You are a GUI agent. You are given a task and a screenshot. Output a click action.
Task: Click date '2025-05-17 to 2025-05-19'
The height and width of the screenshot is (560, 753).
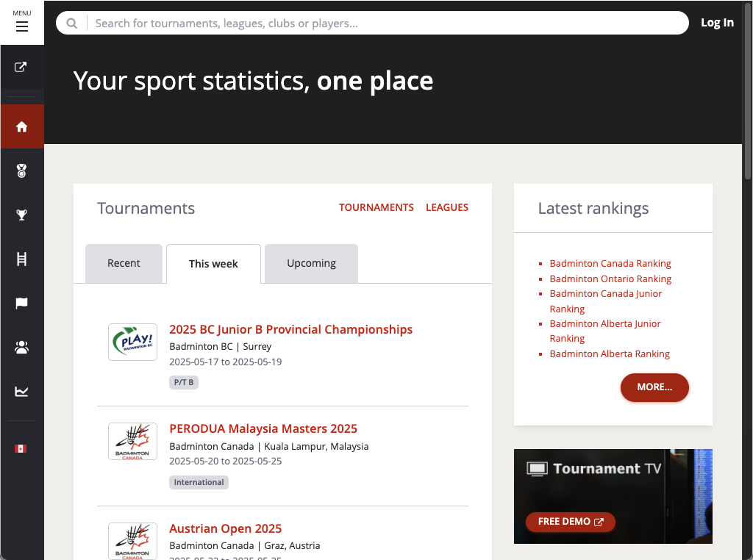click(x=225, y=362)
